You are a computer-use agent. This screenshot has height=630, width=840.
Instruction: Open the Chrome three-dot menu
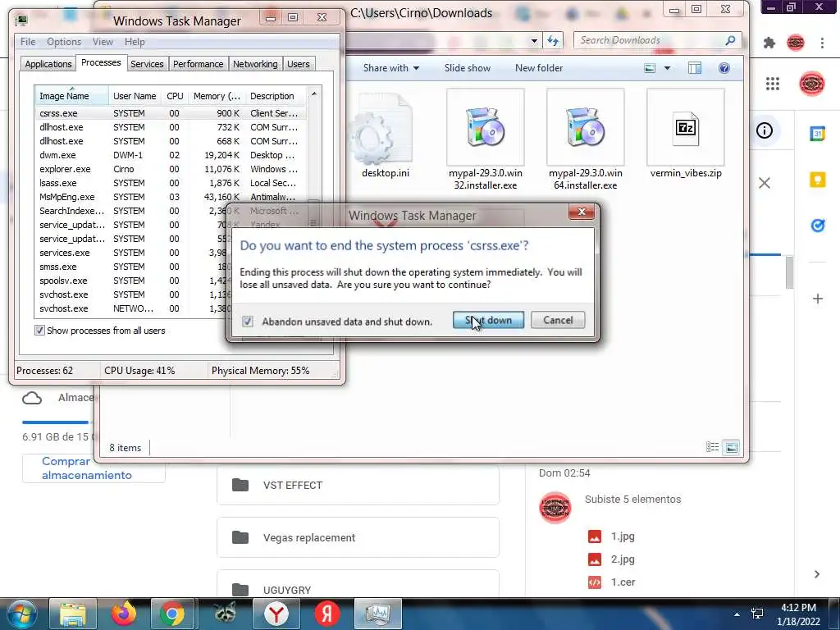(822, 43)
